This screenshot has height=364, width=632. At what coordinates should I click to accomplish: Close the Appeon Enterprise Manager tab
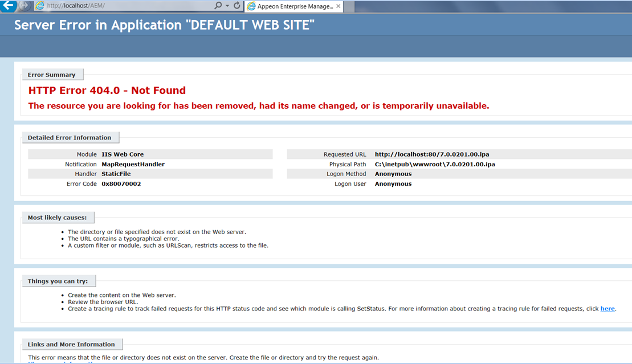(338, 6)
